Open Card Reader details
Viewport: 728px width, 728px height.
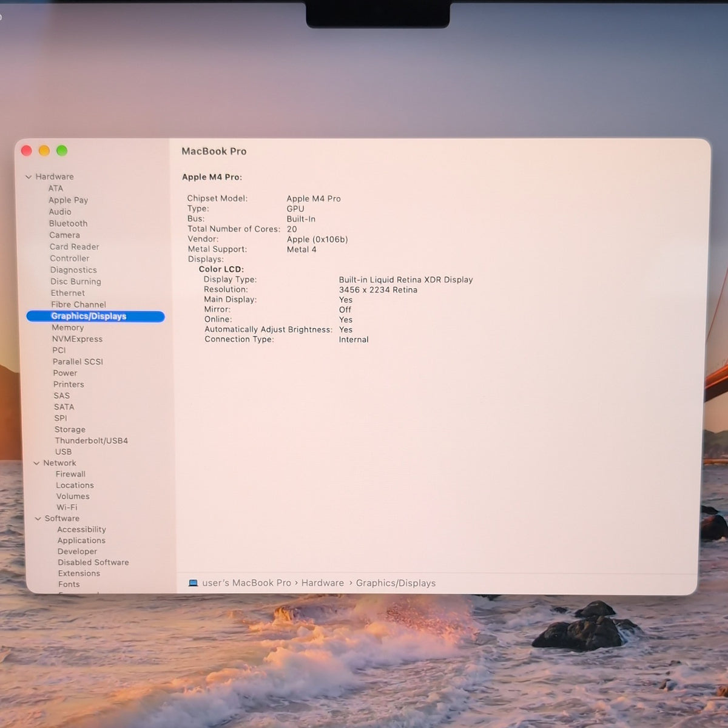point(75,247)
